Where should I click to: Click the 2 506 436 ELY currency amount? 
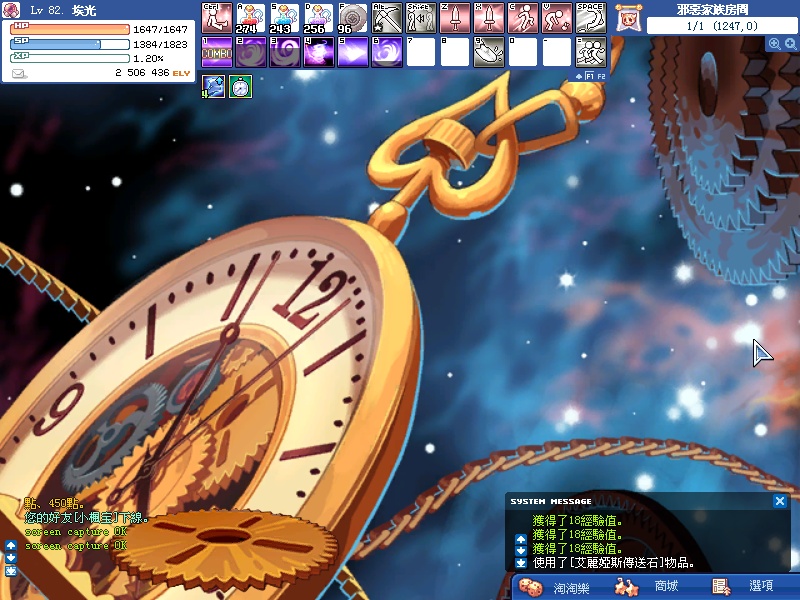pyautogui.click(x=153, y=73)
